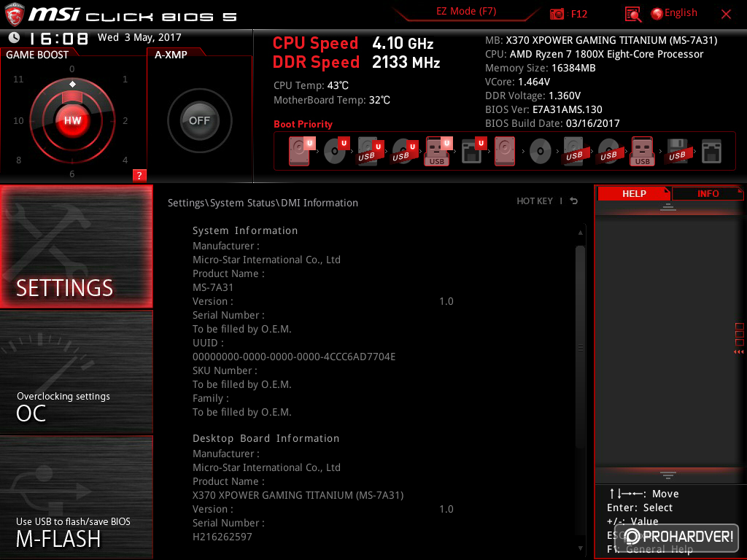This screenshot has width=747, height=560.
Task: Select the UEFI CD/DVD boot device
Action: (336, 152)
